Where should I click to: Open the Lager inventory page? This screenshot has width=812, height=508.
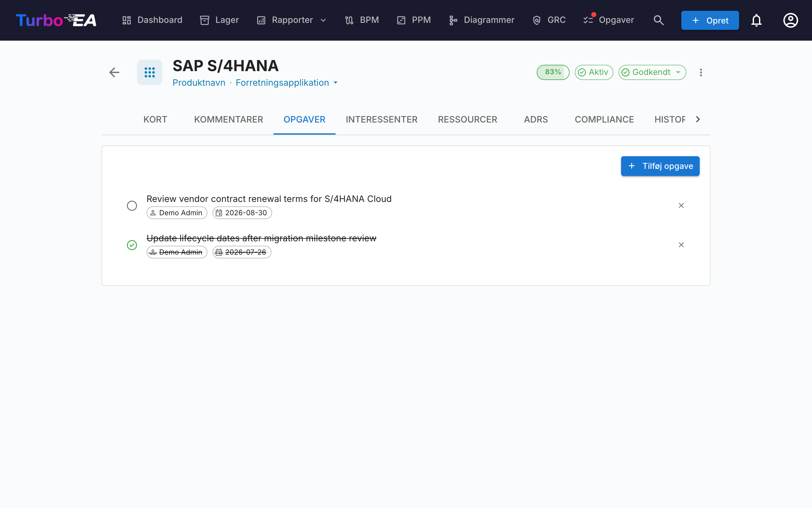click(x=219, y=20)
